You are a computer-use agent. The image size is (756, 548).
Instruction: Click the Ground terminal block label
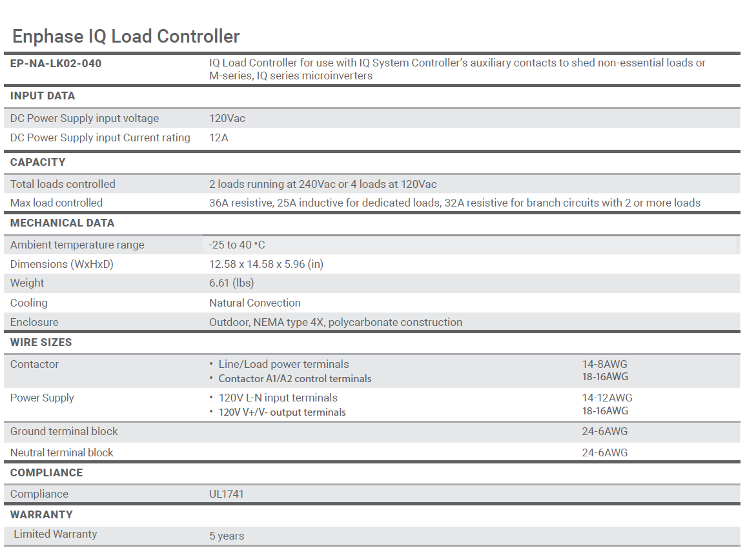64,431
